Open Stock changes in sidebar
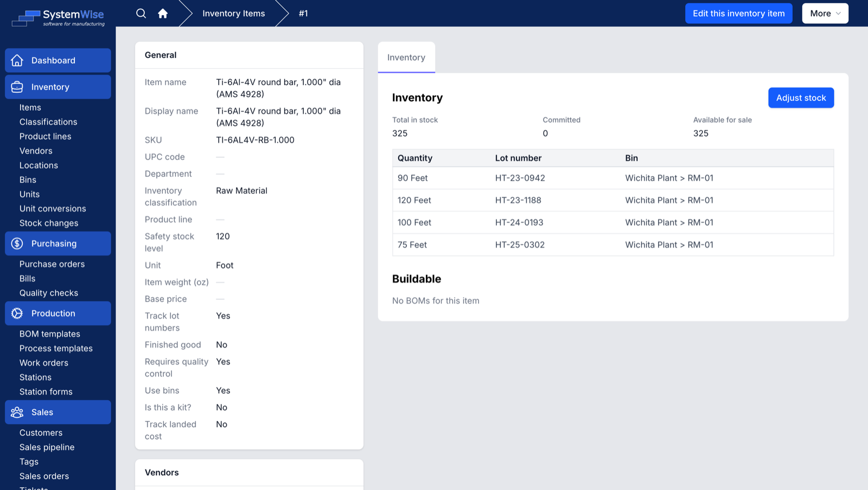This screenshot has width=868, height=490. coord(49,223)
